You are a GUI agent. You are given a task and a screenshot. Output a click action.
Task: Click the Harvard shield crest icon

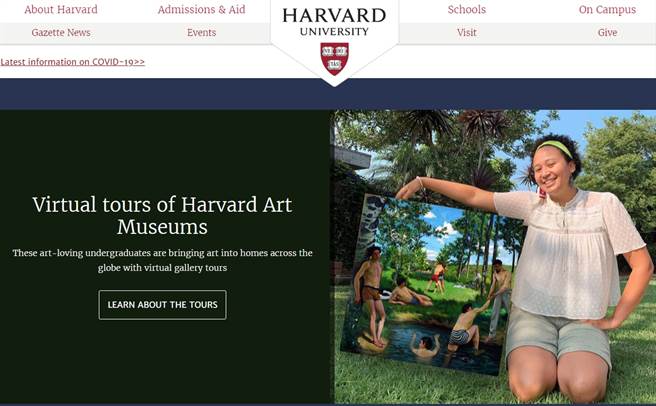point(334,59)
